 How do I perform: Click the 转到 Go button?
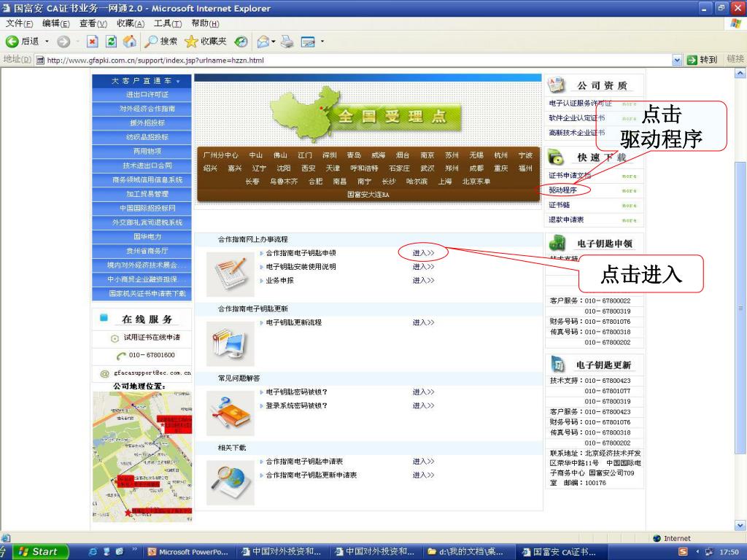[x=703, y=60]
